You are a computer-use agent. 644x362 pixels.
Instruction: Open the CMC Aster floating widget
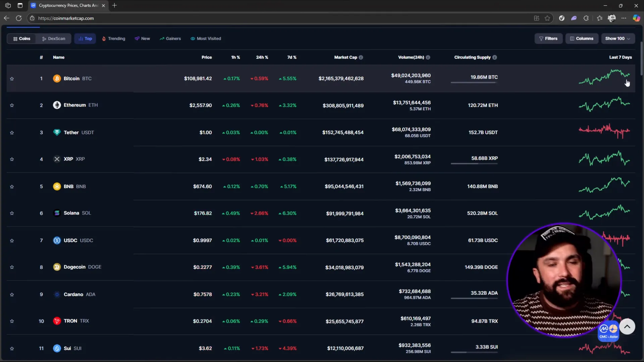point(608,331)
